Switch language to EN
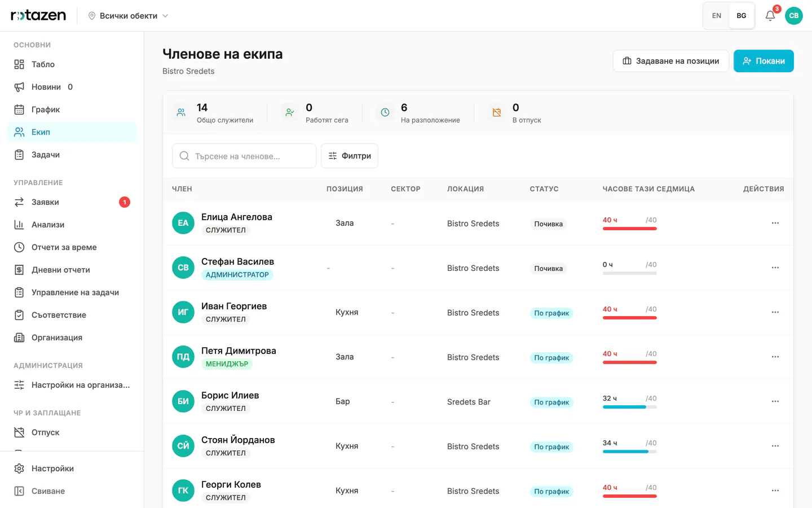Screen dimensions: 812x508 point(717,16)
